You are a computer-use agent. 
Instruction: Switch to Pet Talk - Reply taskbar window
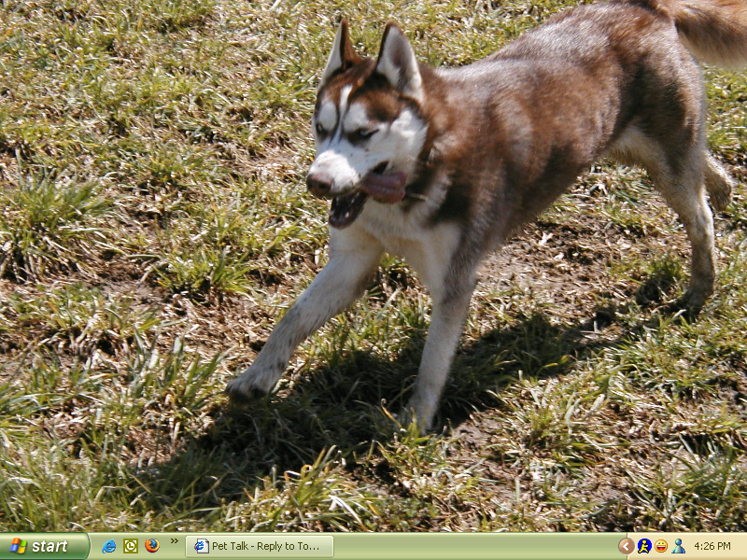click(260, 546)
